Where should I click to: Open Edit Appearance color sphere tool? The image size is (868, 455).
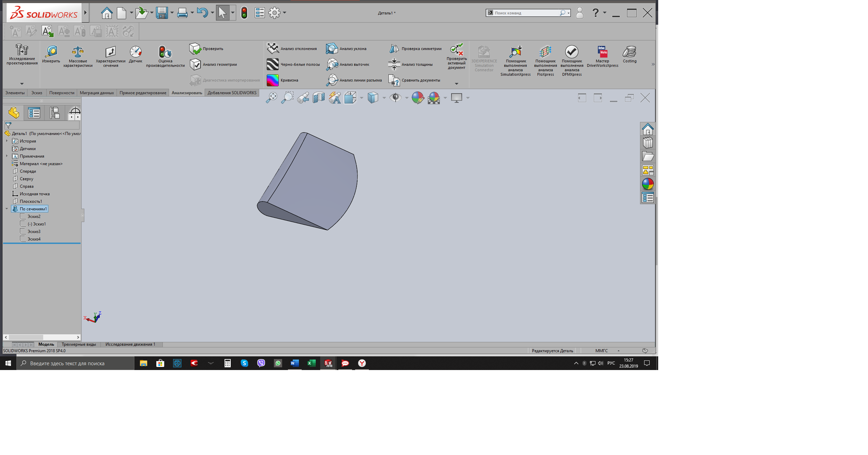(x=418, y=98)
